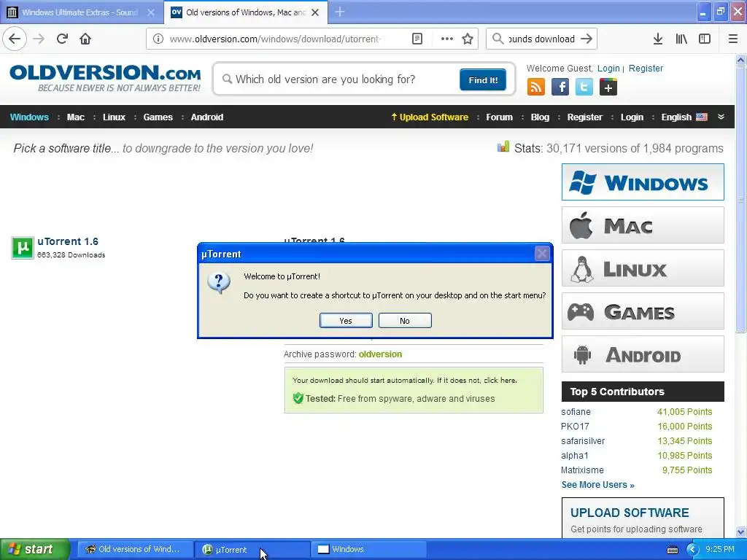Open the Firefox hamburger menu

pyautogui.click(x=733, y=39)
